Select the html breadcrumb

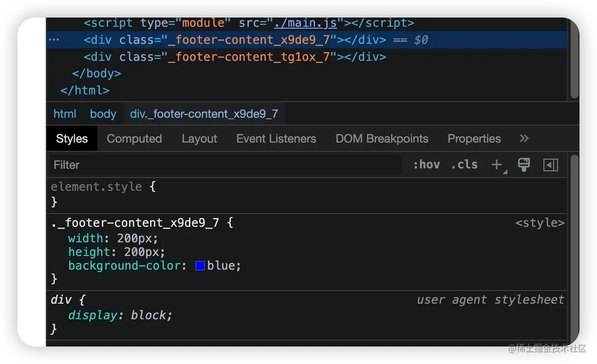coord(65,114)
